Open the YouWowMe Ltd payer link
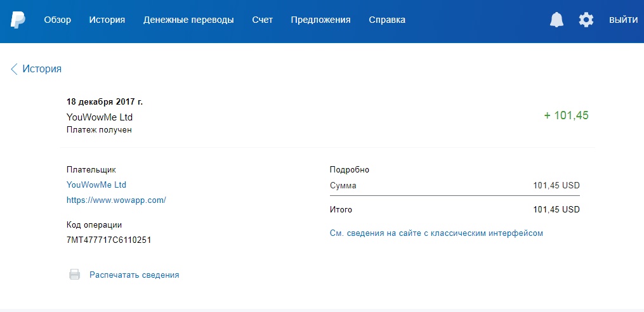The width and height of the screenshot is (644, 312). (96, 185)
